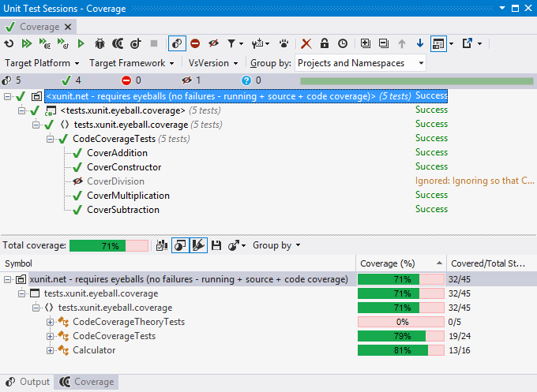This screenshot has height=392, width=537.
Task: Click the Debug Unit Tests bug icon
Action: pos(100,44)
